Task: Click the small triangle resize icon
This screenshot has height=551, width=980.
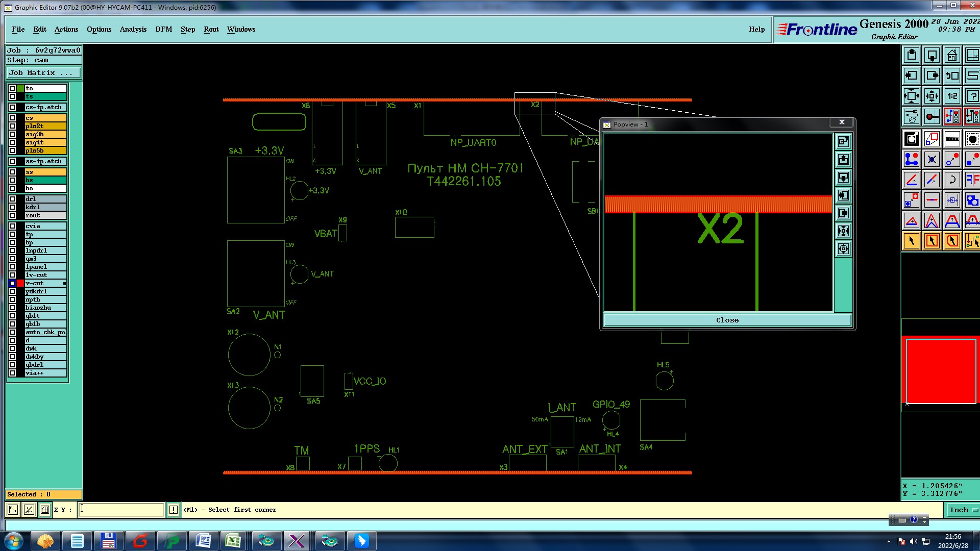Action: [912, 220]
